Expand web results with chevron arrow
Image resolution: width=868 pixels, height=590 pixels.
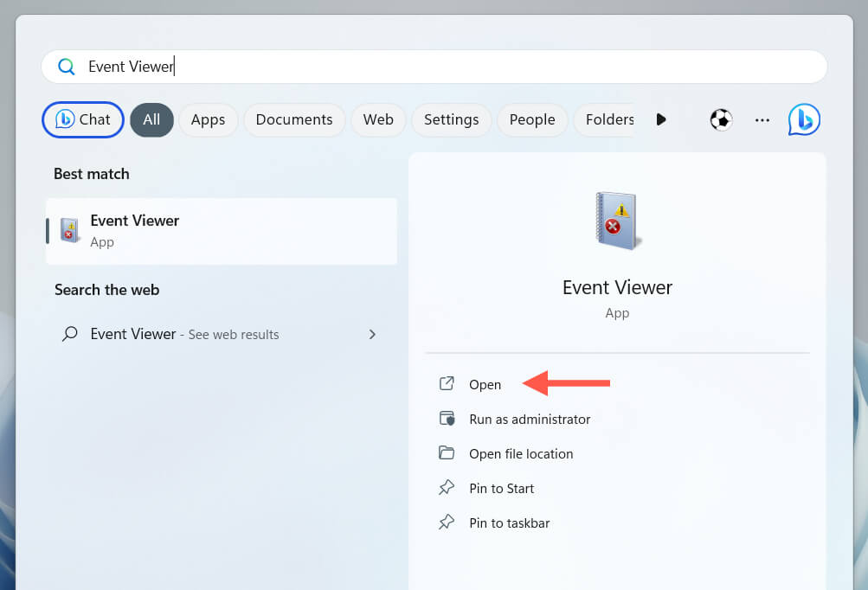(x=372, y=334)
